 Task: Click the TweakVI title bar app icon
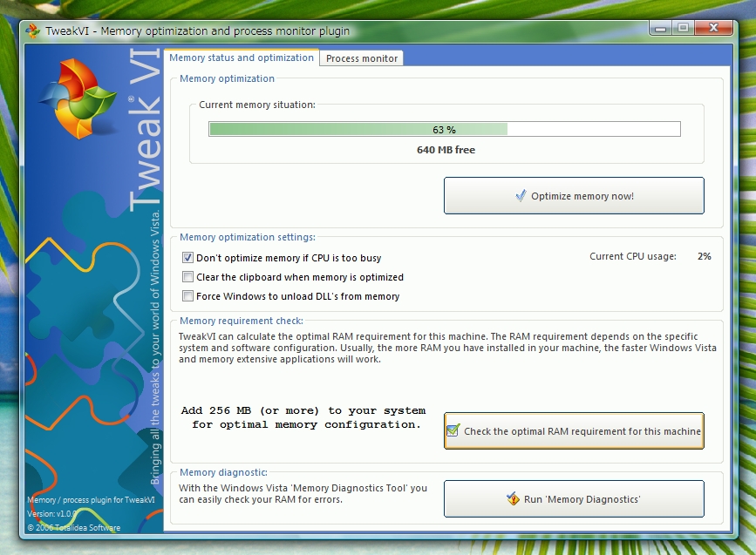pos(33,30)
